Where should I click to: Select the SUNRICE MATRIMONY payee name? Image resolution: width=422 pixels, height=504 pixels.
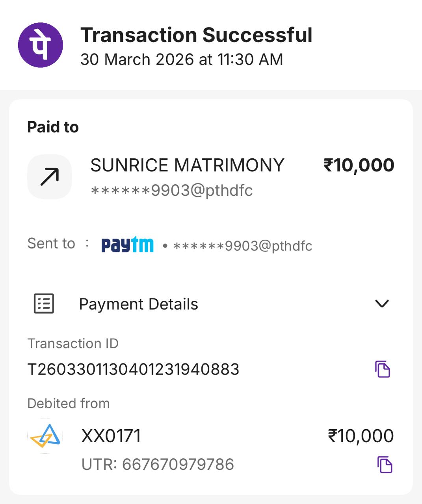(187, 165)
